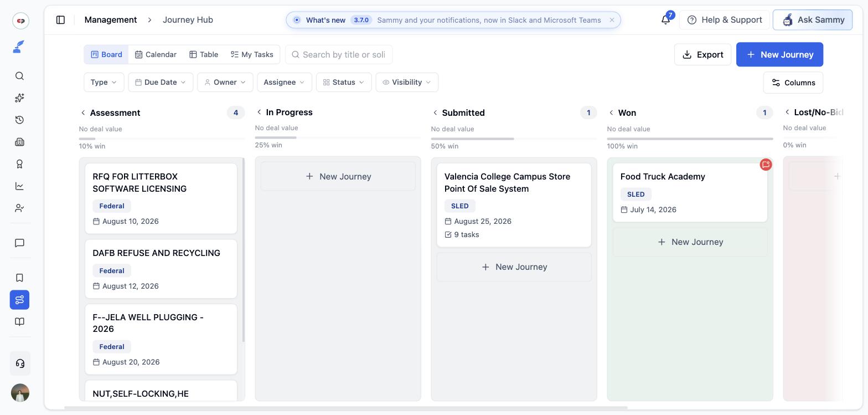Click the August 25, 2026 due date
Image resolution: width=868 pixels, height=415 pixels.
coord(478,222)
